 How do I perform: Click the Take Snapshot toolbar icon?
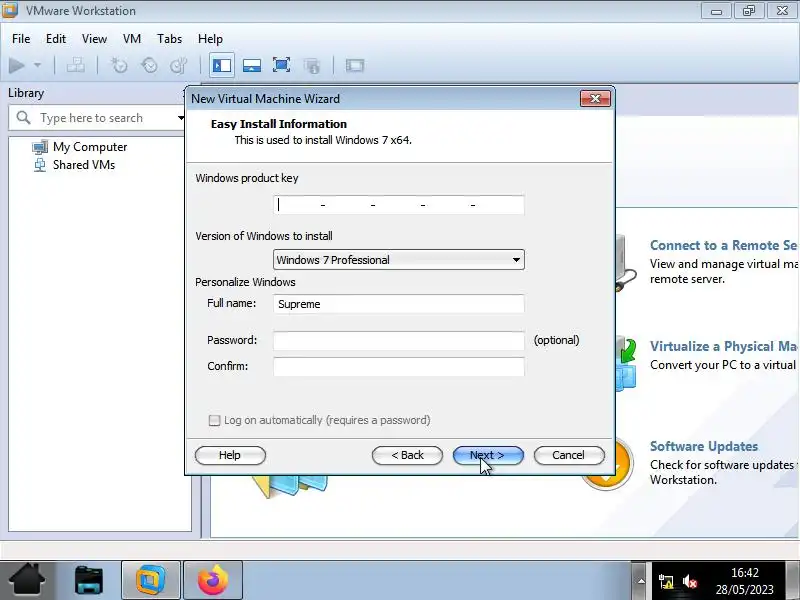pos(119,65)
